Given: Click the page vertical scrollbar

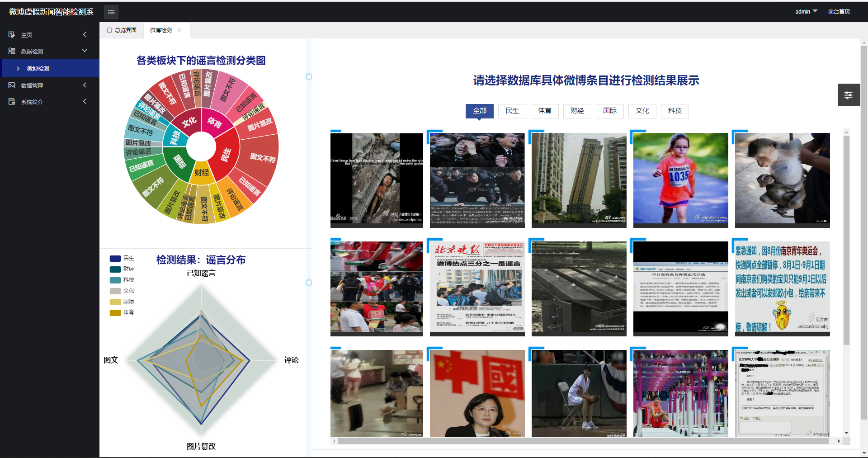Looking at the screenshot, I should click(x=864, y=232).
